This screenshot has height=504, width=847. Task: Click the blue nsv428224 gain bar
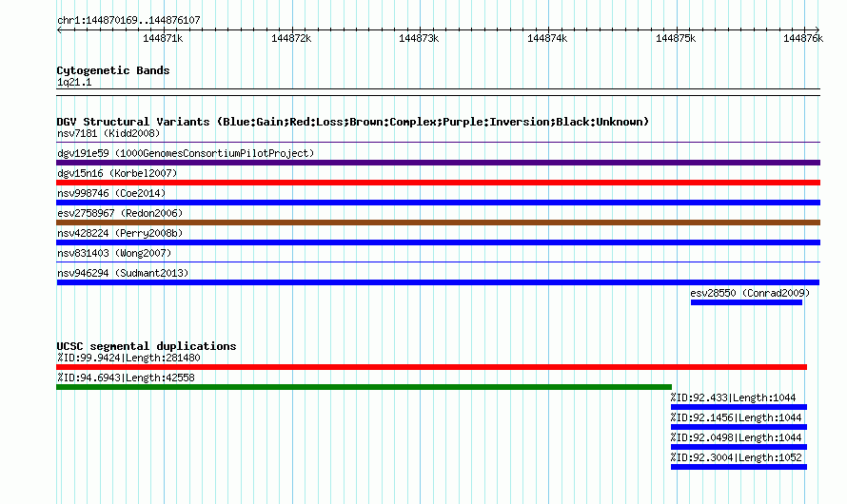pos(438,242)
